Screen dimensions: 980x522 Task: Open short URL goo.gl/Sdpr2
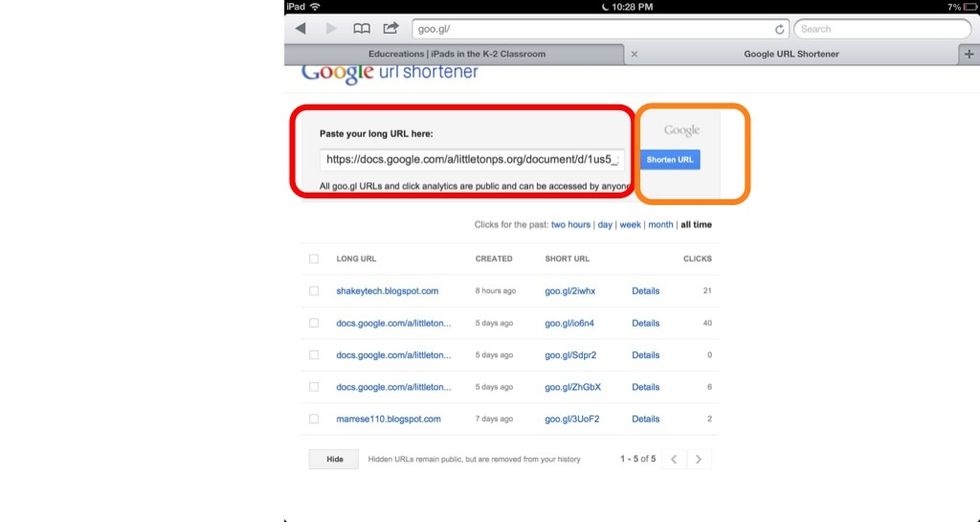[571, 355]
